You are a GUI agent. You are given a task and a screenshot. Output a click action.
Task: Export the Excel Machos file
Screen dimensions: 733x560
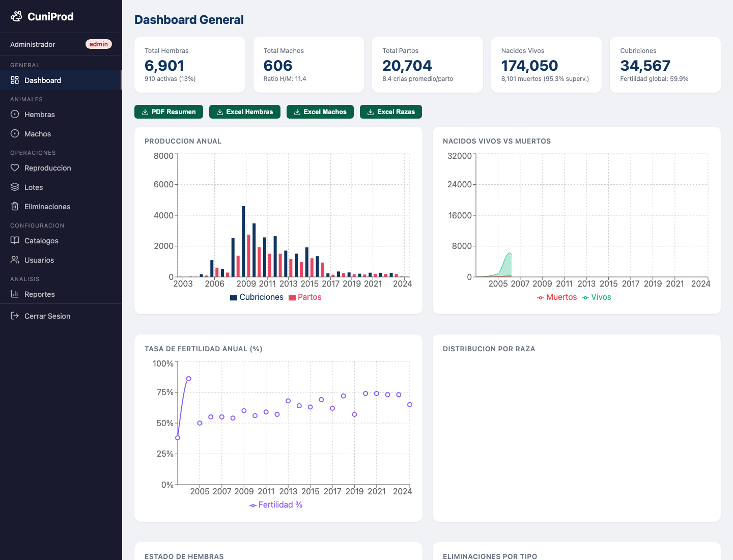320,111
